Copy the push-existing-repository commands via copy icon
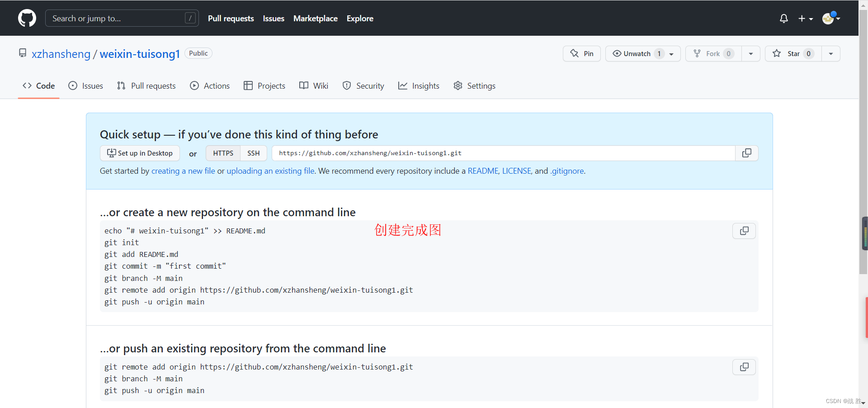The height and width of the screenshot is (408, 868). click(744, 367)
